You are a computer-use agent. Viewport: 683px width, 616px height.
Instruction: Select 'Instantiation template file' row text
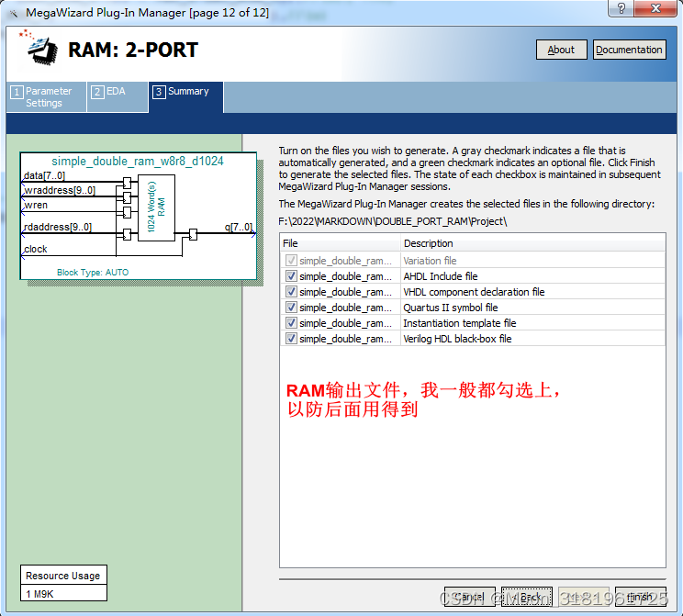click(x=460, y=323)
